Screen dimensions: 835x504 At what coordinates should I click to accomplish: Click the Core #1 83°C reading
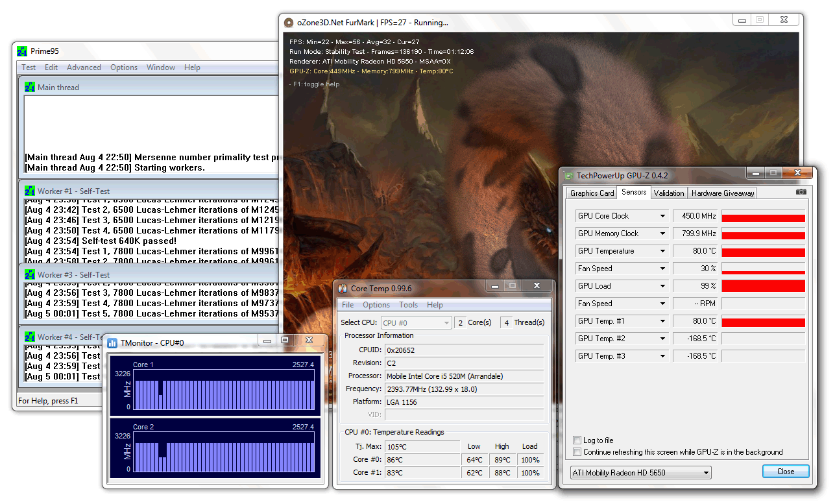[422, 473]
